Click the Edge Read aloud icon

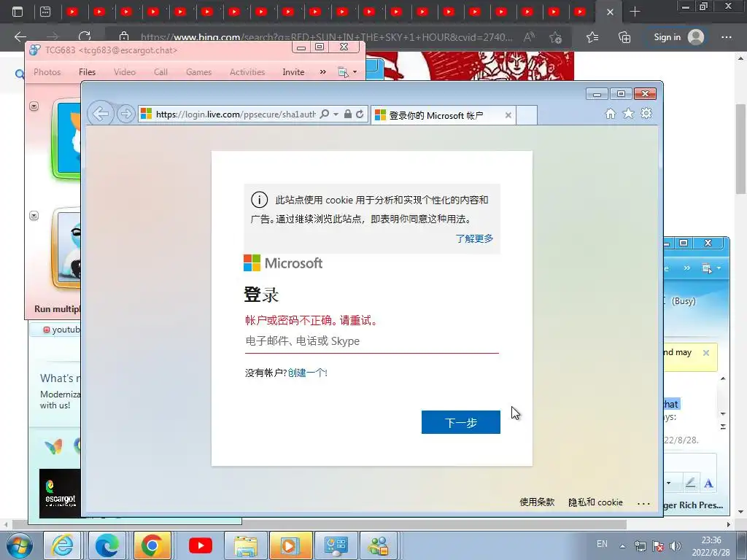tap(529, 36)
